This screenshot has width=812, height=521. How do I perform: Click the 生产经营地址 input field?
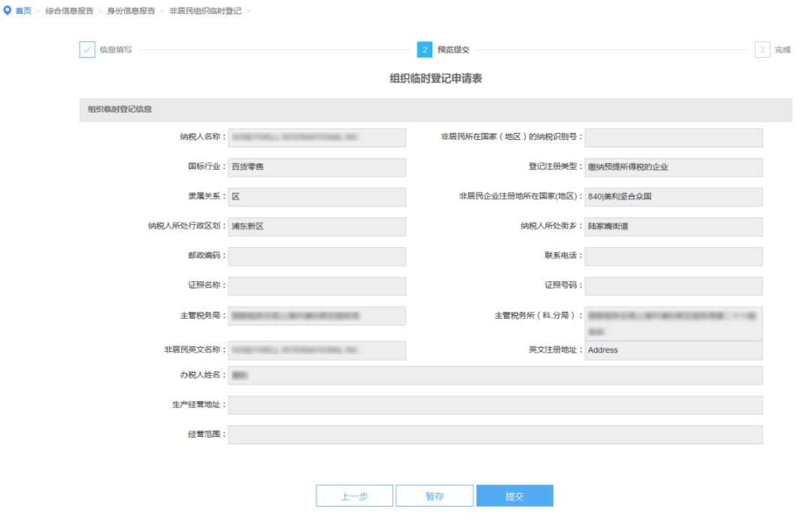[495, 405]
